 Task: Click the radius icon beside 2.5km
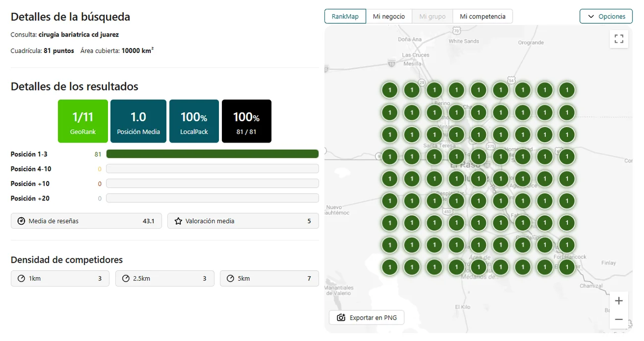click(x=126, y=279)
